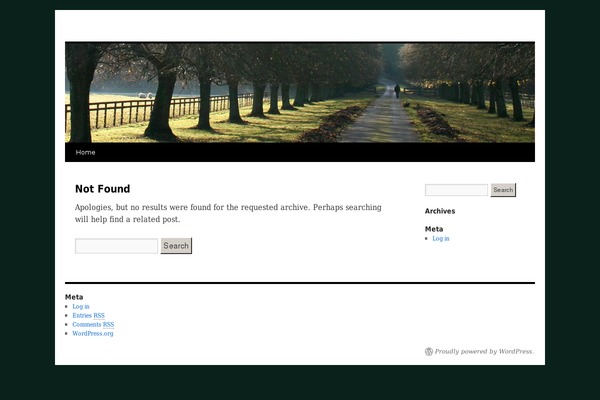Select the Not Found heading

pyautogui.click(x=103, y=189)
